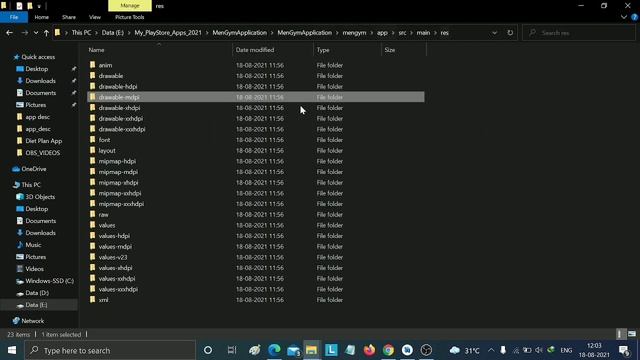This screenshot has height=360, width=640.
Task: Open Google Chrome from taskbar
Action: tap(388, 350)
